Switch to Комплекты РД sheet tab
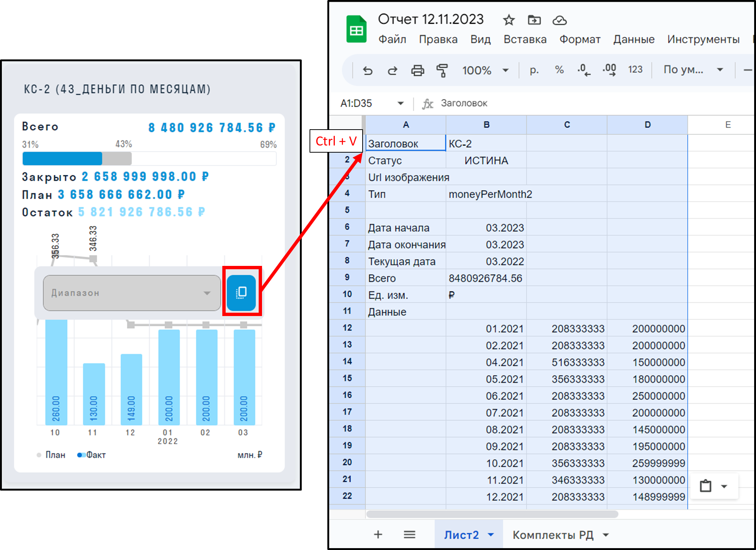 [x=553, y=535]
